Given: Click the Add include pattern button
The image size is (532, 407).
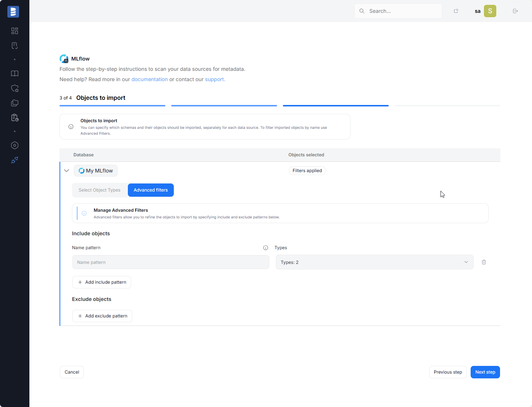Looking at the screenshot, I should (x=102, y=282).
